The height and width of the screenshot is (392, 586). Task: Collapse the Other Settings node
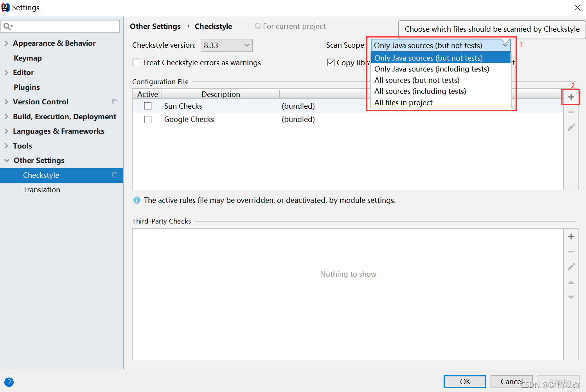(7, 160)
